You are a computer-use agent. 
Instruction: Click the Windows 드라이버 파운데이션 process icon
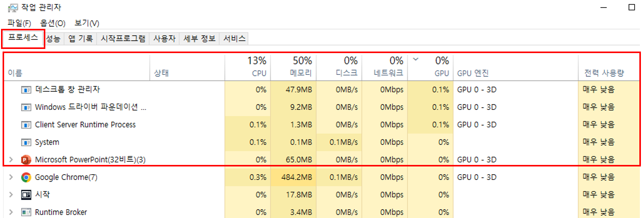point(26,107)
